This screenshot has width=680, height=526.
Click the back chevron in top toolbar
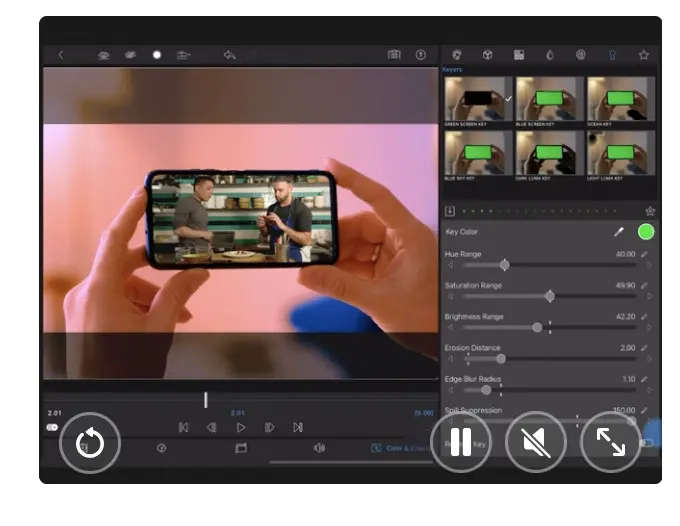point(61,55)
